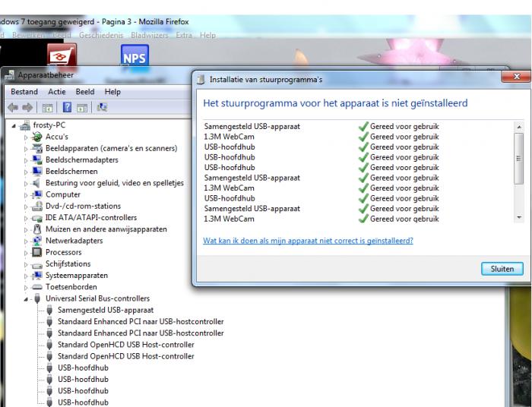The width and height of the screenshot is (532, 407).
Task: Expand the Beeldschermadapters category
Action: pyautogui.click(x=26, y=161)
